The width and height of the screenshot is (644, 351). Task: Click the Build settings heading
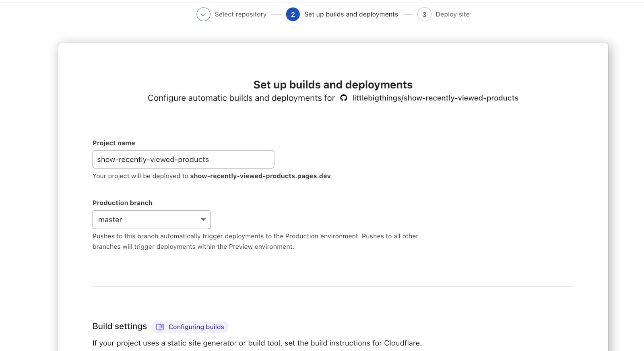coord(120,326)
